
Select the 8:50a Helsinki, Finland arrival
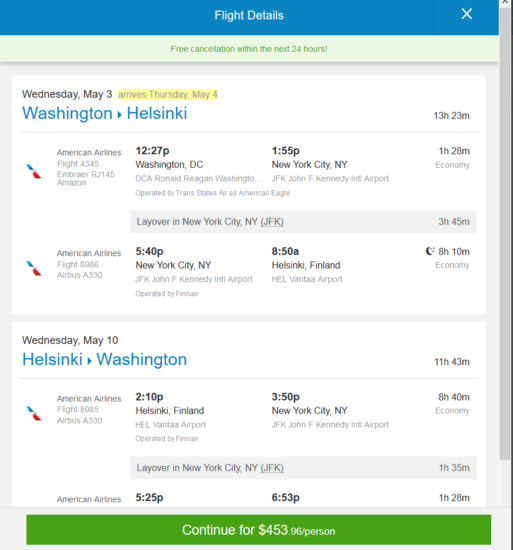306,258
